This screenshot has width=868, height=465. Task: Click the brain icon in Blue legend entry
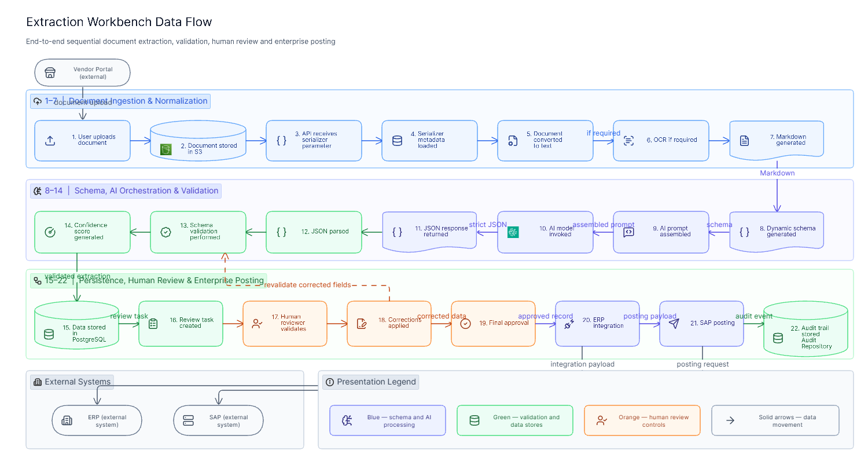point(347,420)
